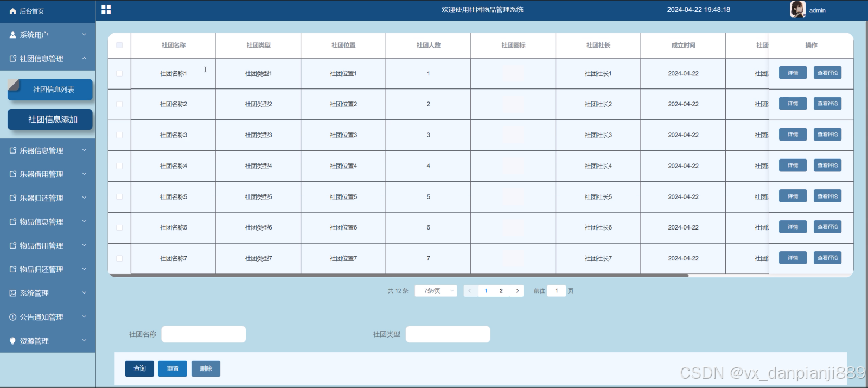868x388 pixels.
Task: Click the info icon beside 公告通知管理
Action: point(13,317)
